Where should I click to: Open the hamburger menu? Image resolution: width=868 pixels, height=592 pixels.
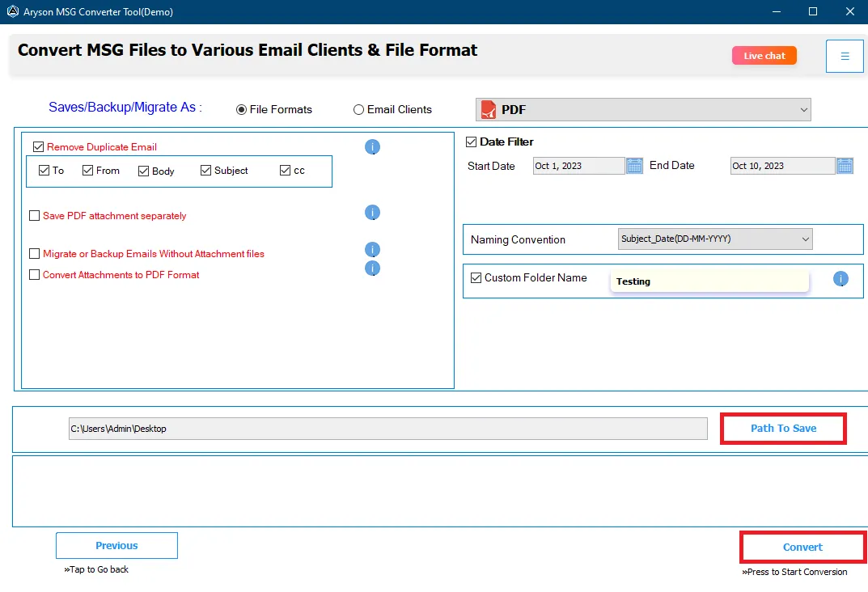[845, 56]
